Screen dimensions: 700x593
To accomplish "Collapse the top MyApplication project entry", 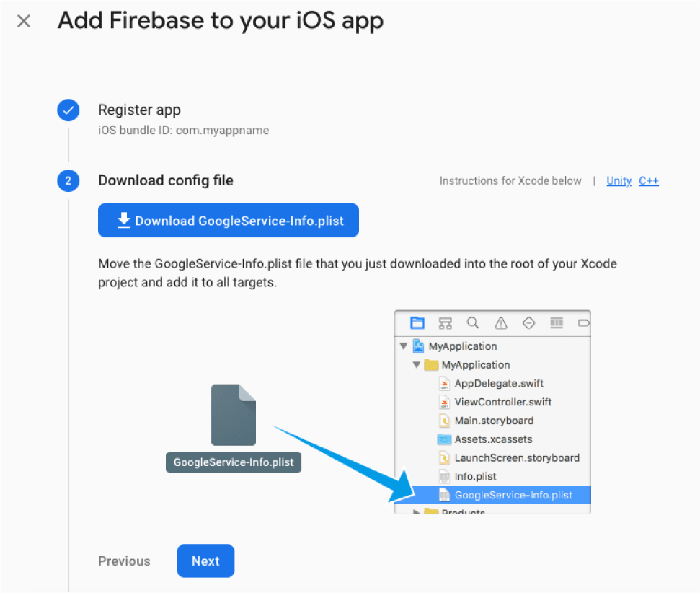I will click(x=404, y=346).
